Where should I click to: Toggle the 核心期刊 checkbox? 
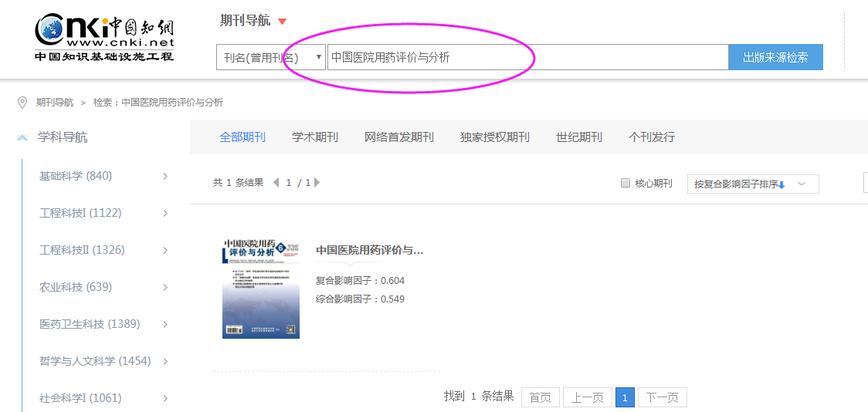[x=626, y=184]
